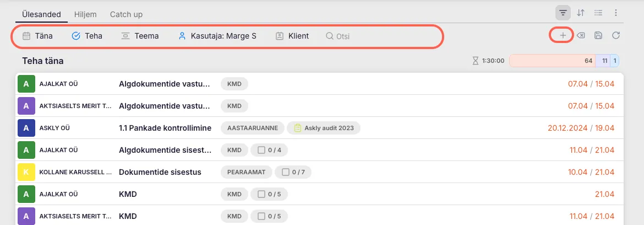Add a new filter with plus icon
Screen dimensions: 644x225
pos(563,36)
